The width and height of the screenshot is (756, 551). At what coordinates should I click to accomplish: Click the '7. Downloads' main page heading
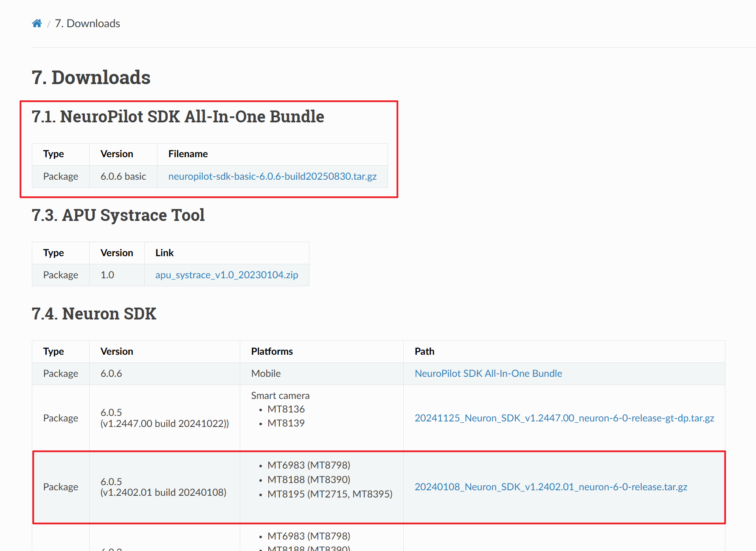point(91,78)
